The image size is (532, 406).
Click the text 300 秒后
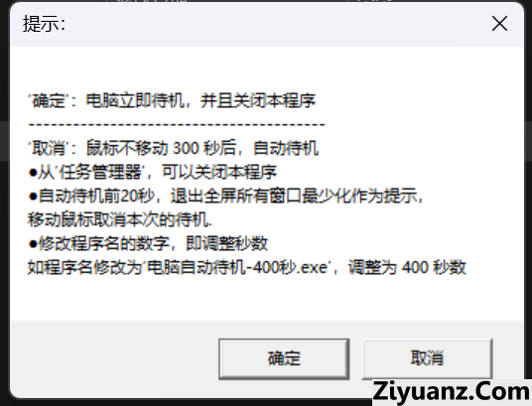(x=204, y=148)
